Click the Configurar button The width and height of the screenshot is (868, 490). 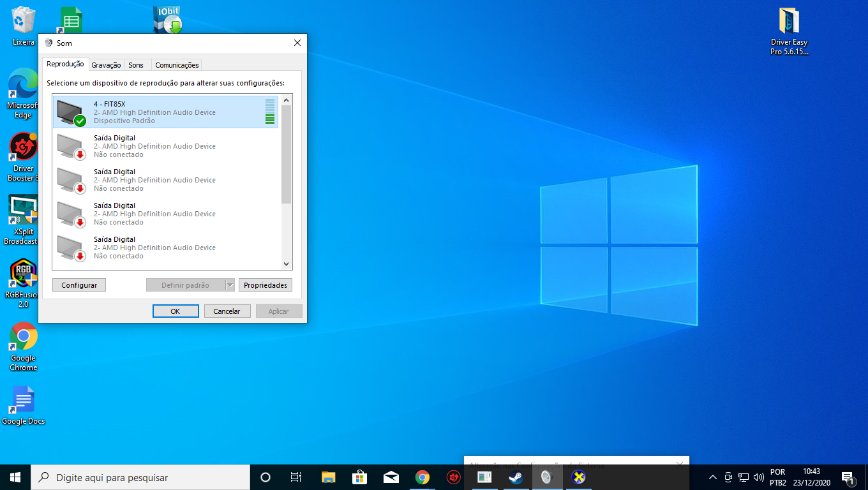(x=79, y=285)
